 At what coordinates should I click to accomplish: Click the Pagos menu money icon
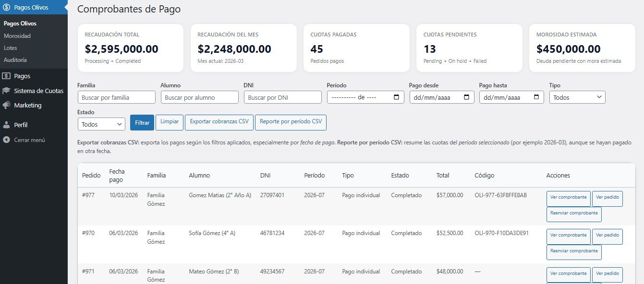6,76
